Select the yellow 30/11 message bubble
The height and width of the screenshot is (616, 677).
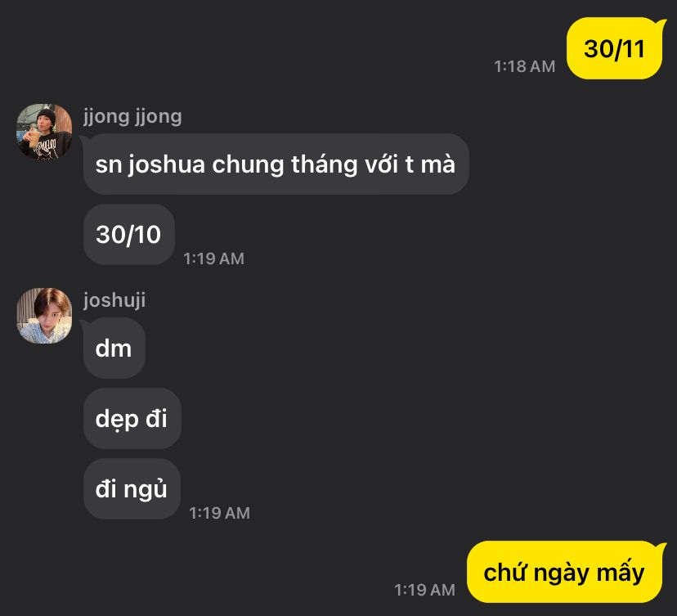(614, 48)
